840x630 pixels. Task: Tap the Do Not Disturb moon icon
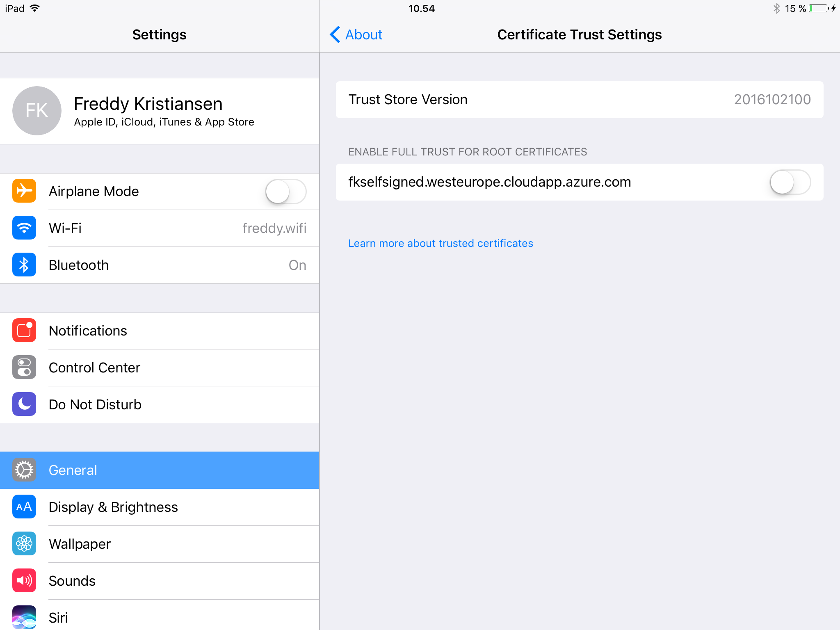pyautogui.click(x=24, y=404)
